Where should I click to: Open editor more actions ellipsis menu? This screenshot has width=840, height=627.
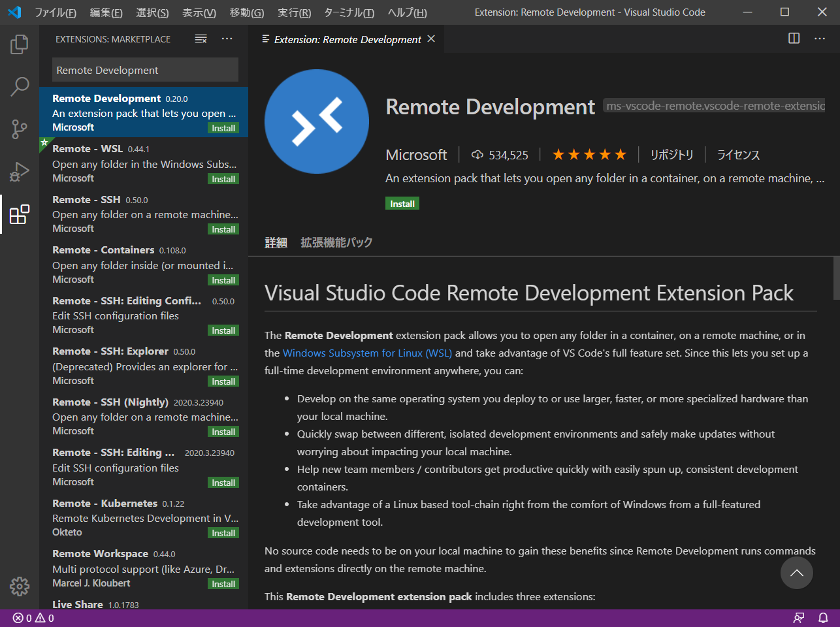click(x=820, y=39)
